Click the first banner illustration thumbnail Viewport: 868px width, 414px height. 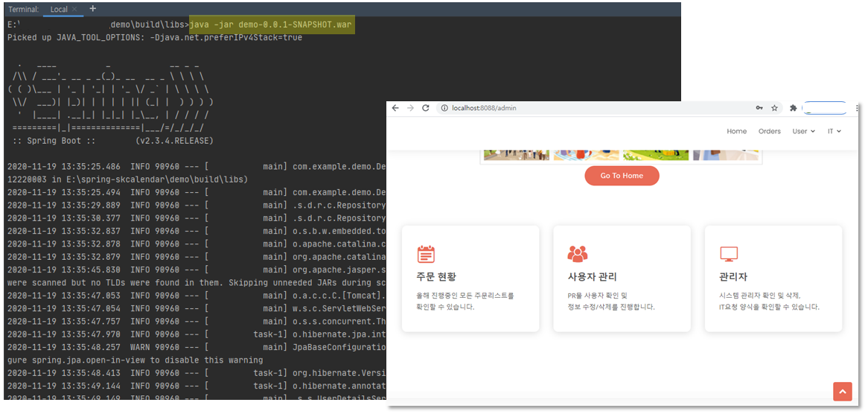pos(517,155)
